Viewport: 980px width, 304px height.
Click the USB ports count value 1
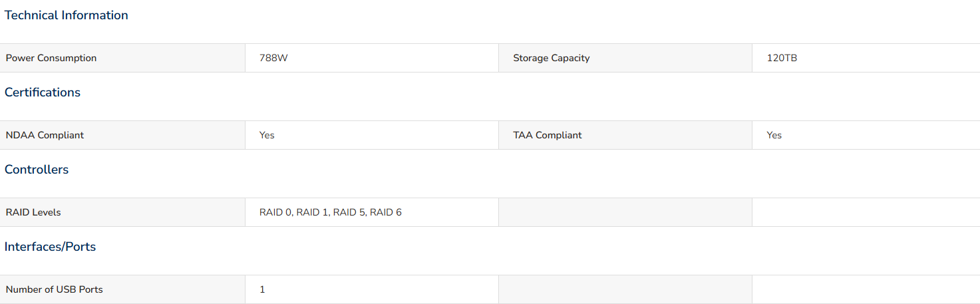tap(262, 289)
